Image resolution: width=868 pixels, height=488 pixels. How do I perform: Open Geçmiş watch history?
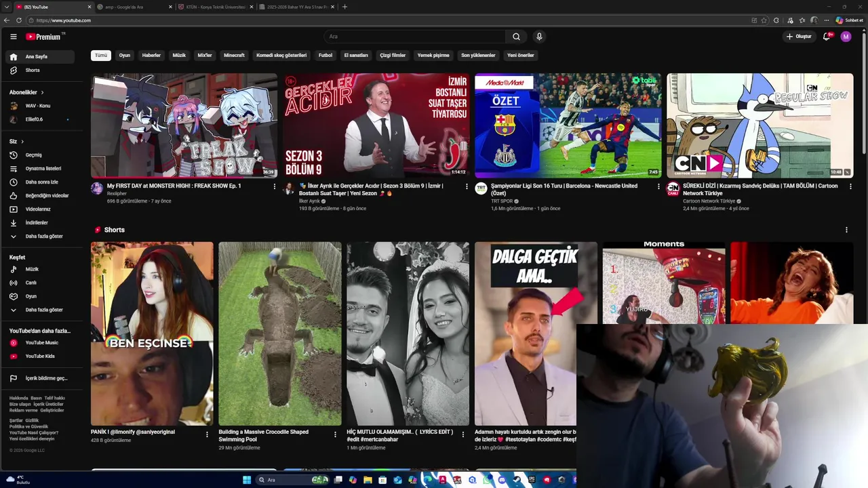[x=40, y=155]
